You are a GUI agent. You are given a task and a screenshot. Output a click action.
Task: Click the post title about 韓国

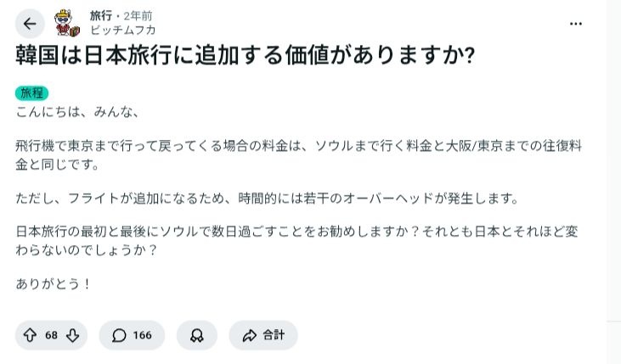(245, 56)
